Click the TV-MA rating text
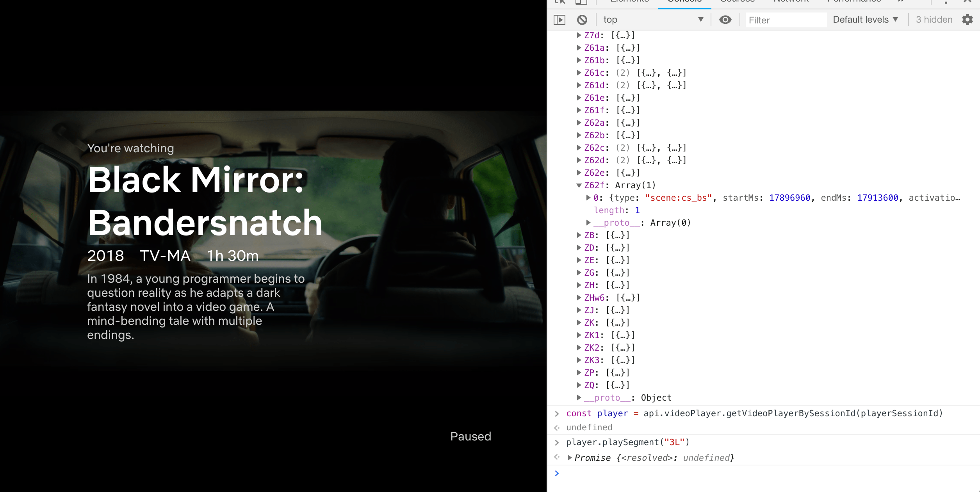 [165, 256]
